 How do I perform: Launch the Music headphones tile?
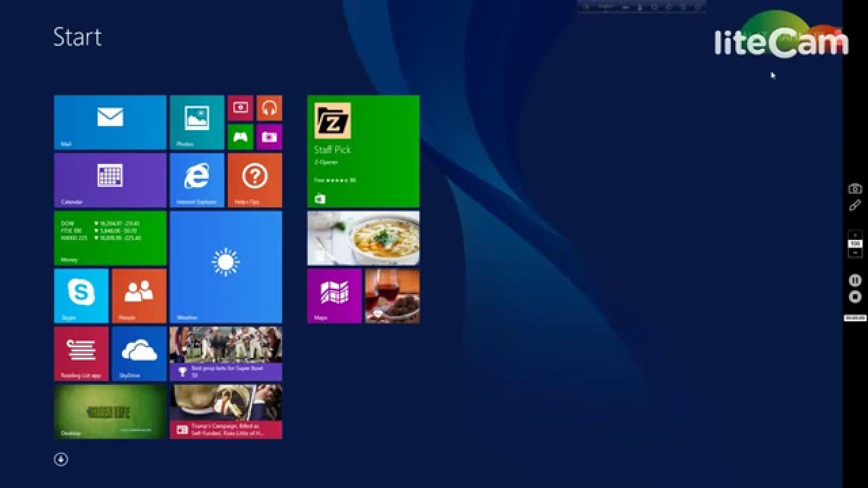click(269, 108)
